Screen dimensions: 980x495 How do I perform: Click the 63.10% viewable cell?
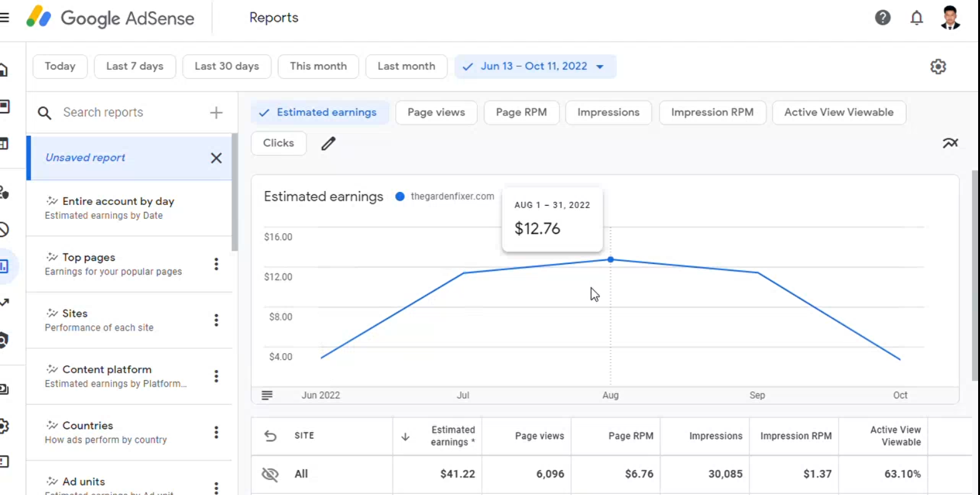pyautogui.click(x=902, y=474)
